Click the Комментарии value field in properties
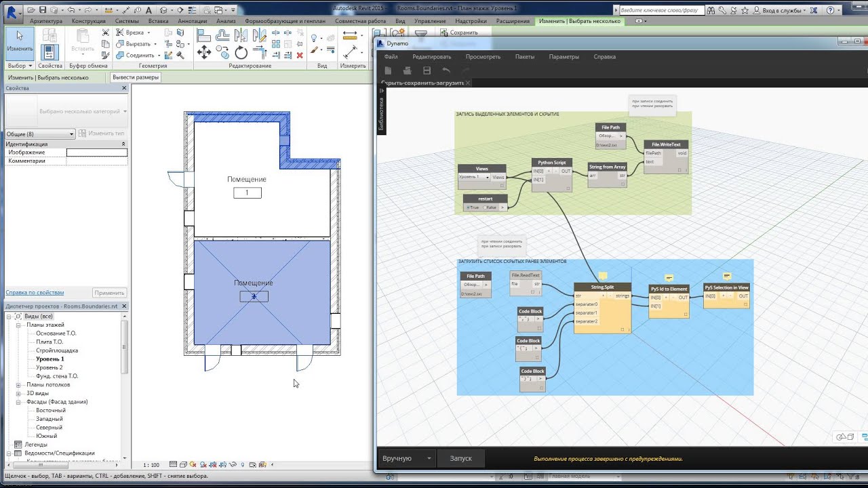 96,161
